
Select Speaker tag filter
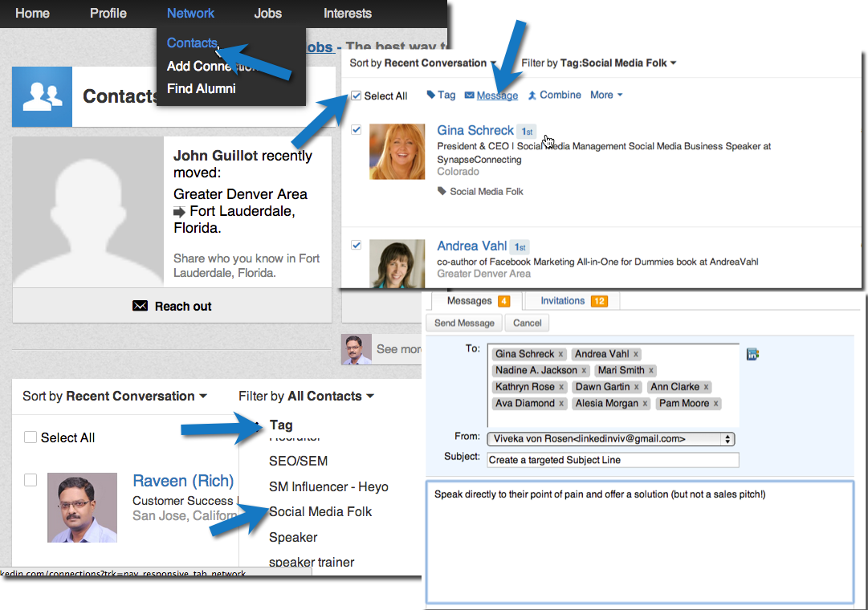click(x=293, y=538)
